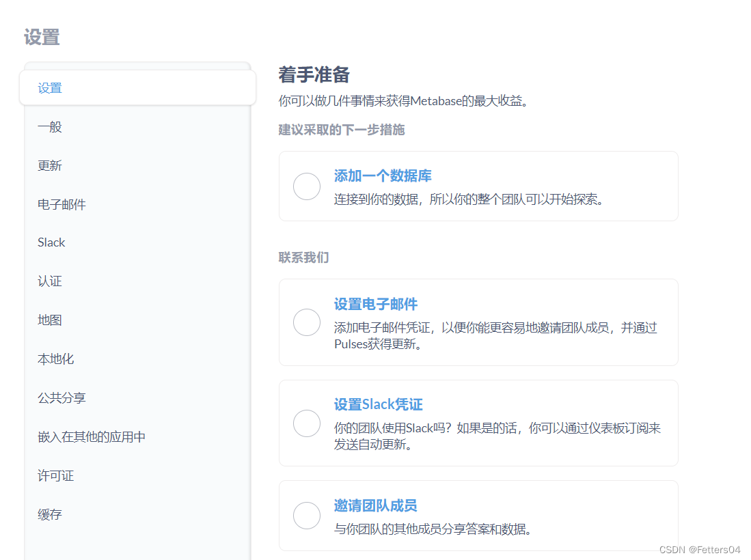Click description 与你团队的其他成员分享答案和数据

pyautogui.click(x=433, y=529)
